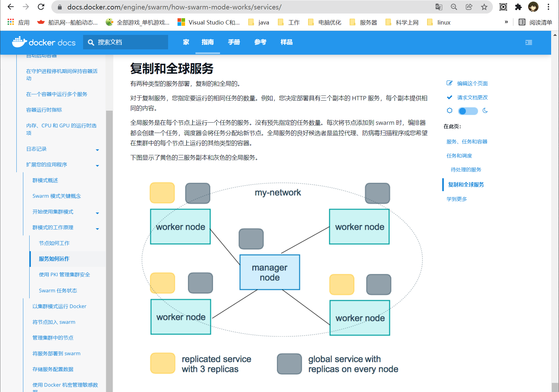Open the Swarm 任务状态 sidebar link
The height and width of the screenshot is (392, 559).
coord(58,290)
